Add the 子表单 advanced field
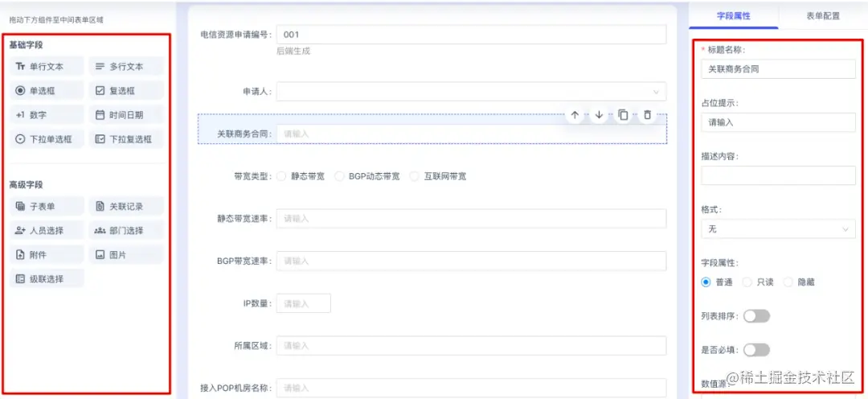Image resolution: width=868 pixels, height=399 pixels. [x=47, y=206]
